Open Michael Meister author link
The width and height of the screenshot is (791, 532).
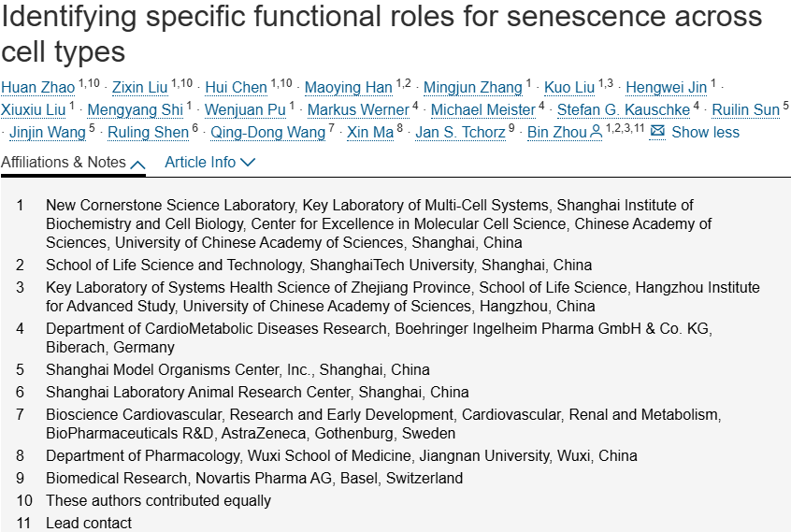point(482,109)
